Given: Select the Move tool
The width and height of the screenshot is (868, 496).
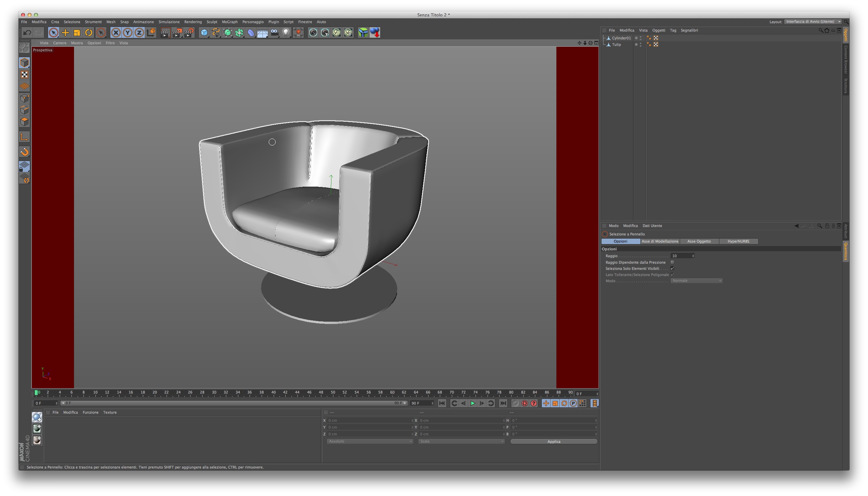Looking at the screenshot, I should point(65,33).
